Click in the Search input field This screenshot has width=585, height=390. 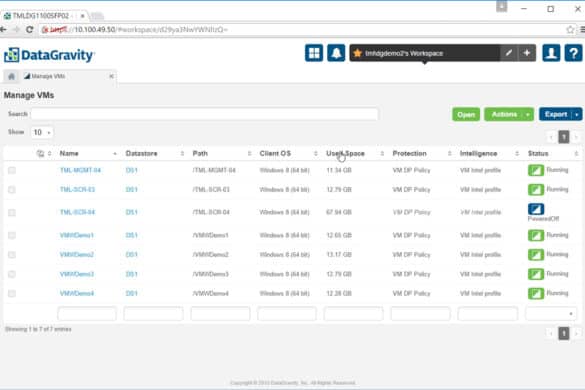coord(204,114)
